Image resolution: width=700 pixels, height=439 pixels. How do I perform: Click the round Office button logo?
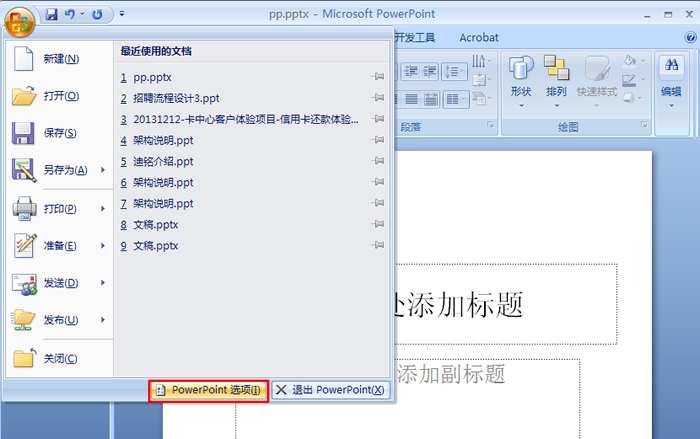(x=20, y=21)
